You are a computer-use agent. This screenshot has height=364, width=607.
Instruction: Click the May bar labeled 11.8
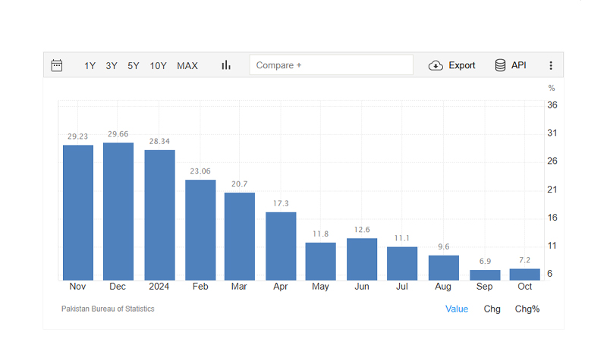320,262
